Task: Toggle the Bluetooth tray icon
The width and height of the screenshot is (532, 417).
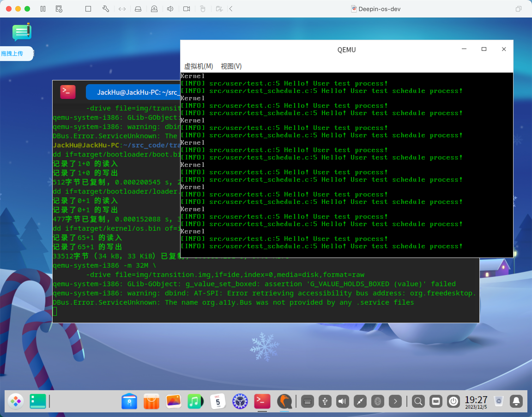Action: point(378,401)
